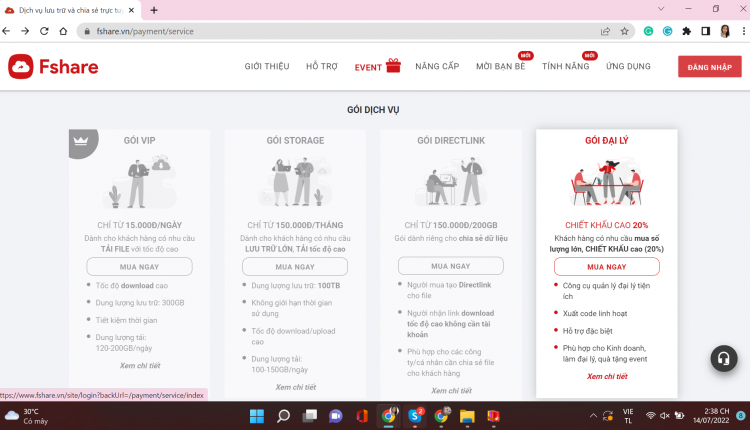The height and width of the screenshot is (430, 750).
Task: Open the VIE TL language switcher
Action: click(x=628, y=416)
